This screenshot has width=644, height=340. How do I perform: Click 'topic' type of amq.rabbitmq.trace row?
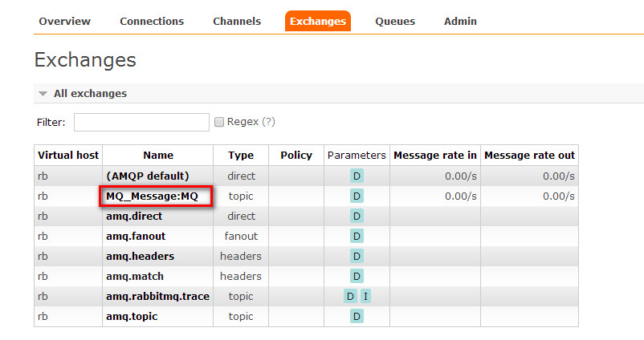point(241,297)
